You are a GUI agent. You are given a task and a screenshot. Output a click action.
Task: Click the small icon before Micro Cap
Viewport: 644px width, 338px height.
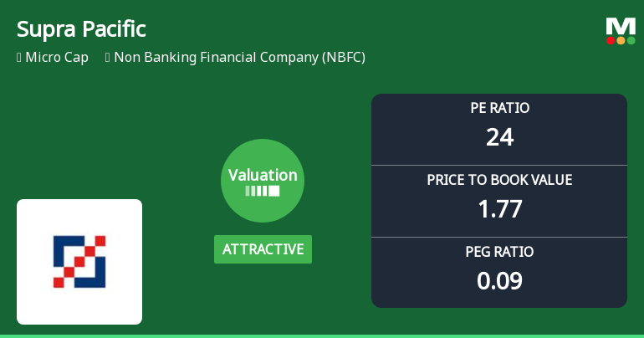click(x=19, y=58)
